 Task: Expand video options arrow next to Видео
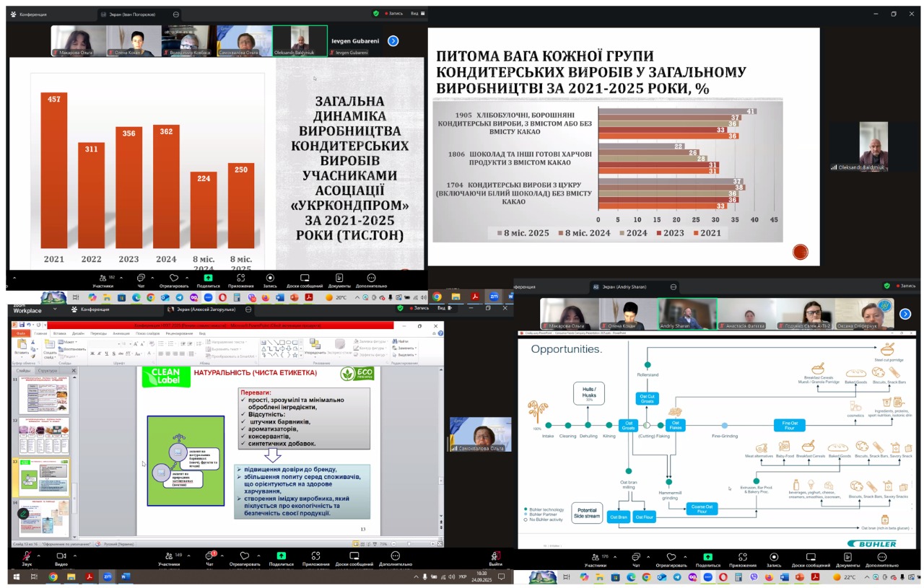(x=76, y=556)
